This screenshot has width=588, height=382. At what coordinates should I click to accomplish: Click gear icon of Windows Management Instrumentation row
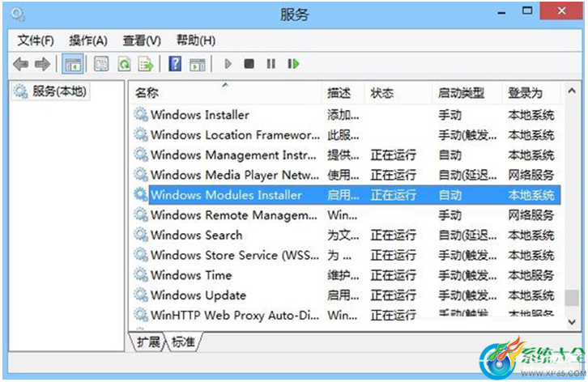click(141, 155)
